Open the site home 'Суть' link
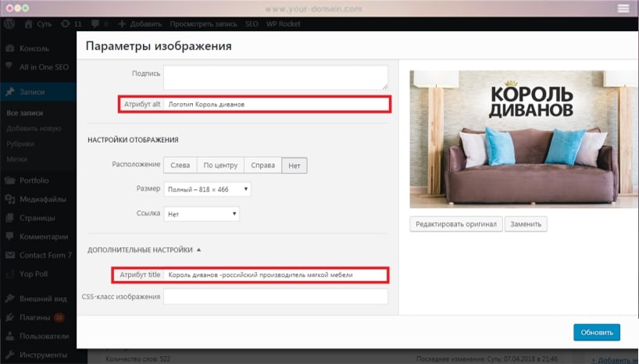Screen dimensions: 639x364 pyautogui.click(x=38, y=24)
